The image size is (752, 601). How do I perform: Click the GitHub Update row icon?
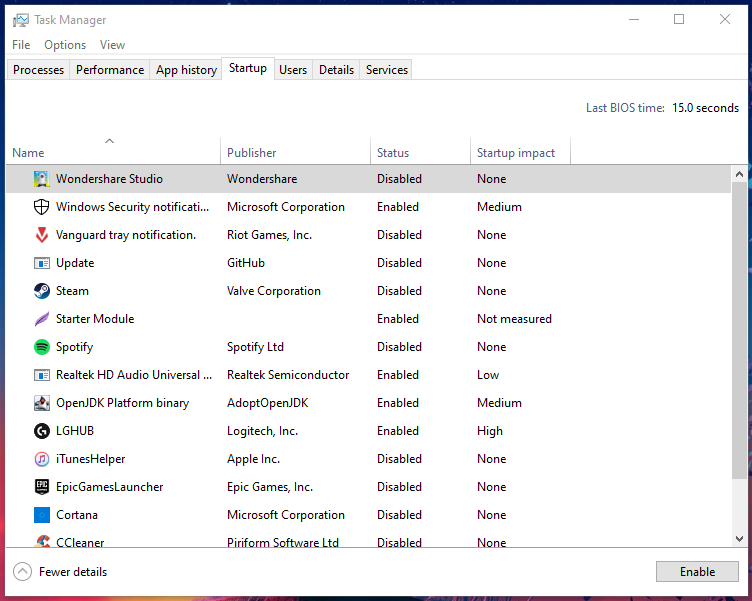point(42,263)
